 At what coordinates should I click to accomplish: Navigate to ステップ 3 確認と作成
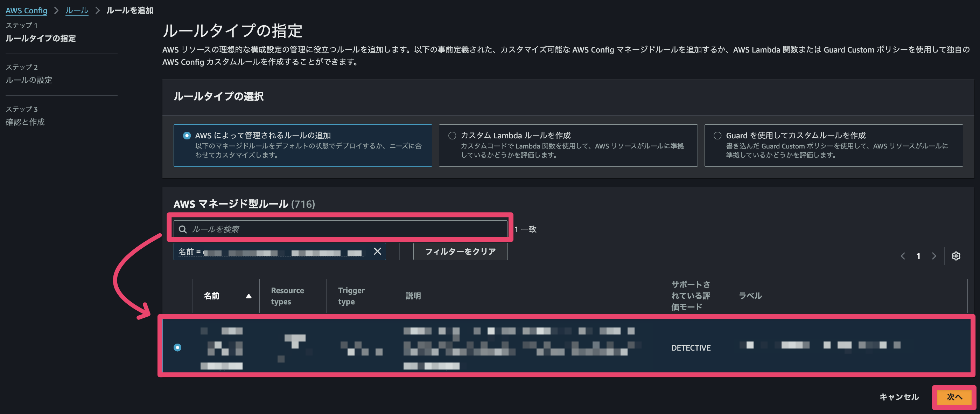pyautogui.click(x=25, y=122)
